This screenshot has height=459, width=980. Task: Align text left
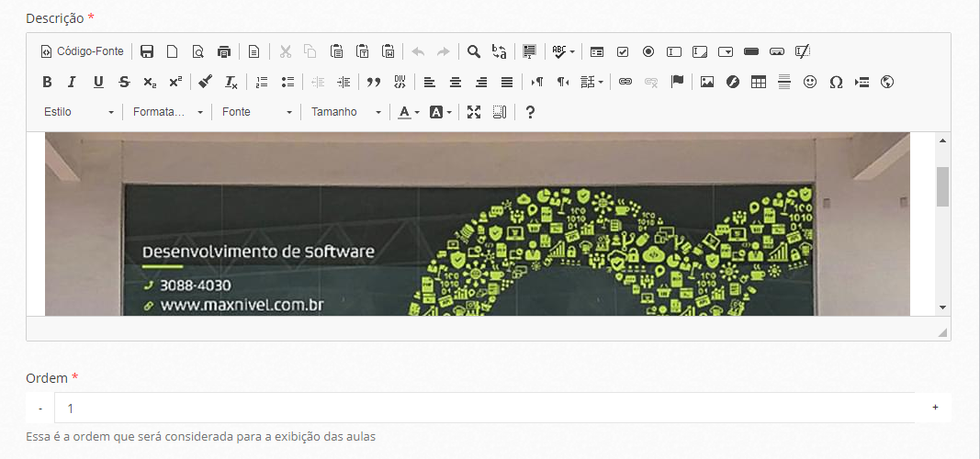coord(429,82)
